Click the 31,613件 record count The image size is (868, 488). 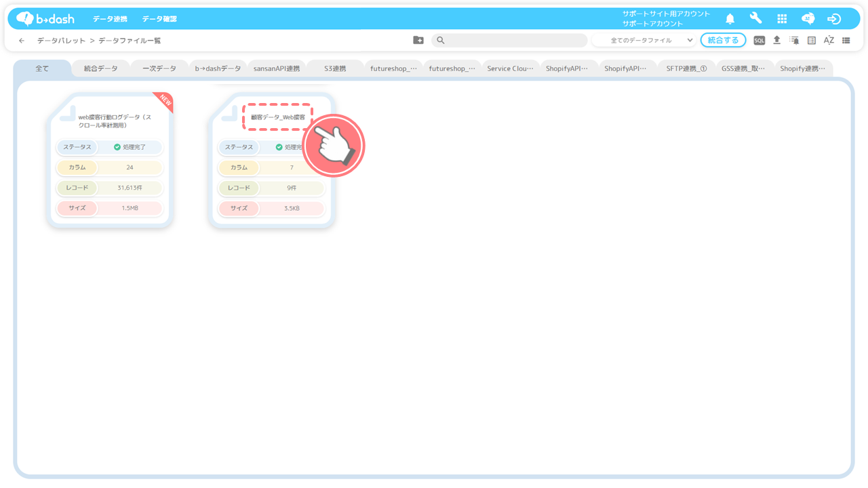coord(130,188)
